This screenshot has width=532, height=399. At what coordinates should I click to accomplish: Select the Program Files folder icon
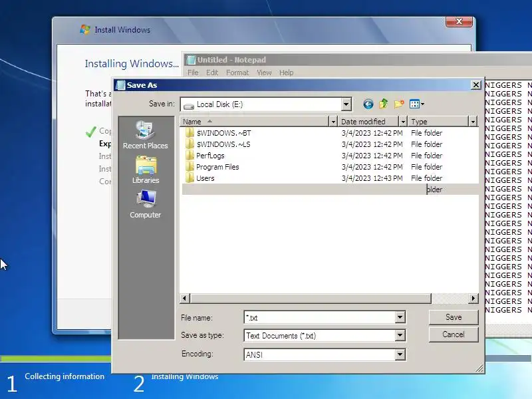[x=190, y=167]
